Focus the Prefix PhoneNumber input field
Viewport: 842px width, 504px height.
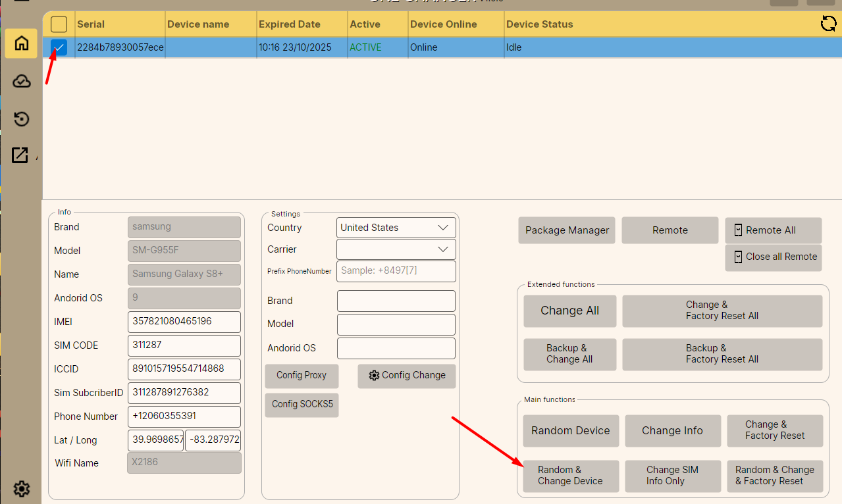point(396,270)
